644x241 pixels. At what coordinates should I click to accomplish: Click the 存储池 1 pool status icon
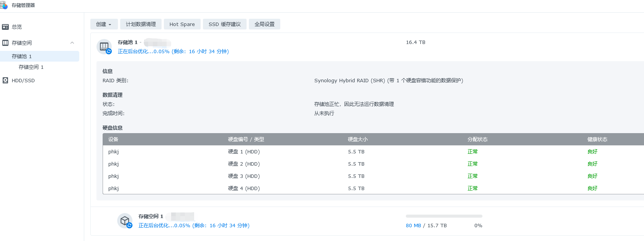[104, 47]
